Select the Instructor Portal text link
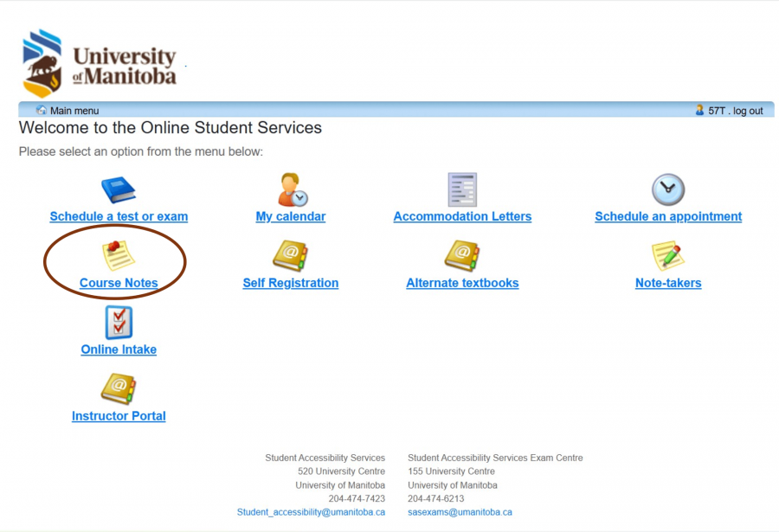The image size is (779, 532). pyautogui.click(x=119, y=416)
